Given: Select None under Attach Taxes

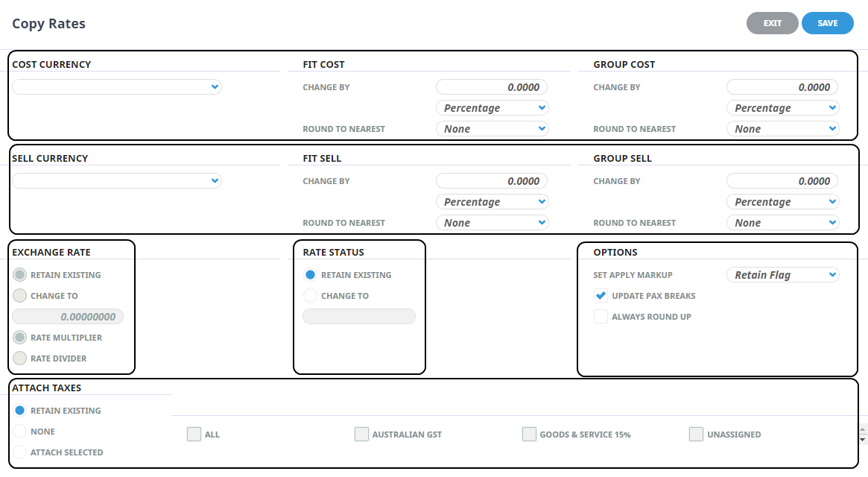Looking at the screenshot, I should point(20,432).
